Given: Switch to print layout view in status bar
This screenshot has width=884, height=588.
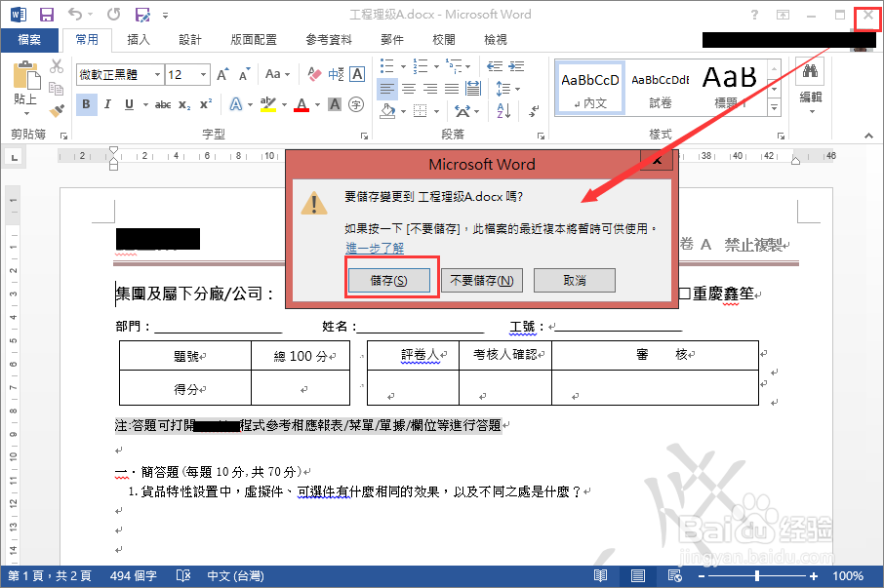Looking at the screenshot, I should click(x=637, y=575).
